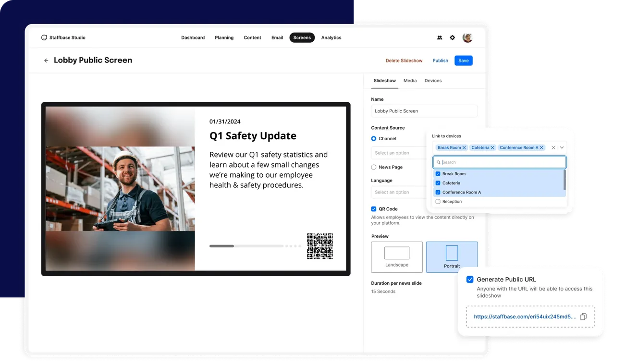The height and width of the screenshot is (364, 638).
Task: Click your profile avatar in the top bar
Action: [x=467, y=37]
